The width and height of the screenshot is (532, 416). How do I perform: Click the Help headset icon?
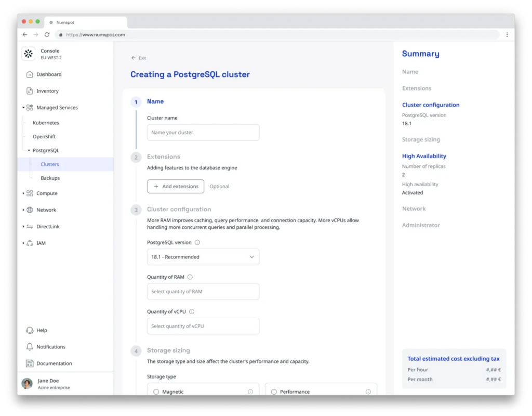(30, 330)
